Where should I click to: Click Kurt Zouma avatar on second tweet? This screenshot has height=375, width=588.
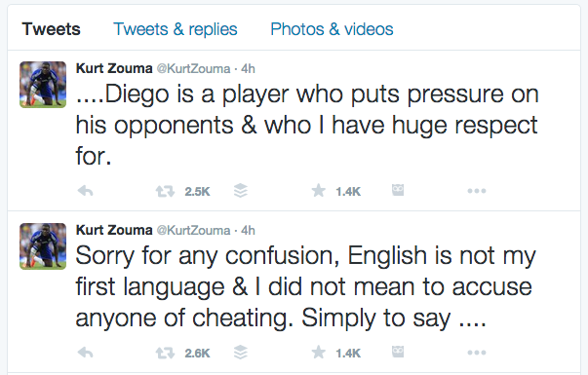(43, 246)
